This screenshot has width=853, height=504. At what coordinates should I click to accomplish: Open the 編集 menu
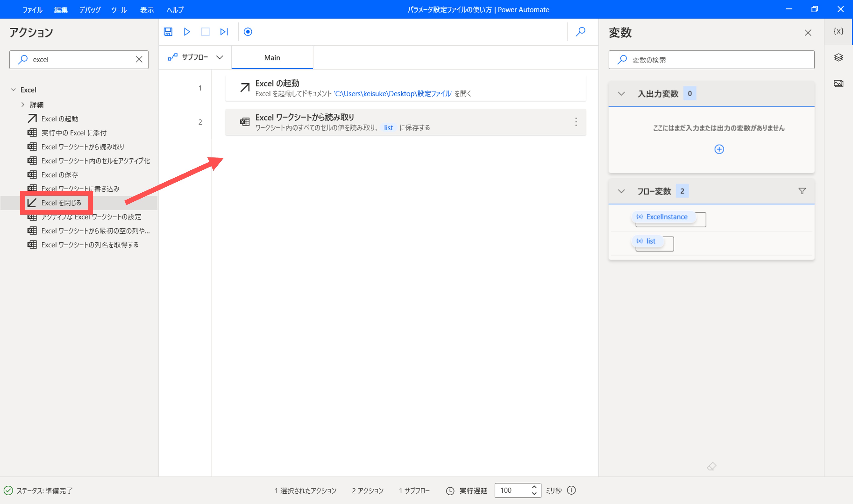61,10
